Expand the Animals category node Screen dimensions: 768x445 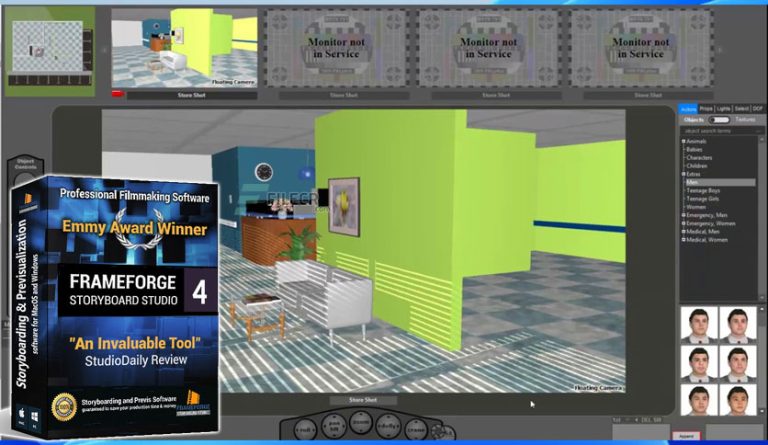click(x=683, y=141)
